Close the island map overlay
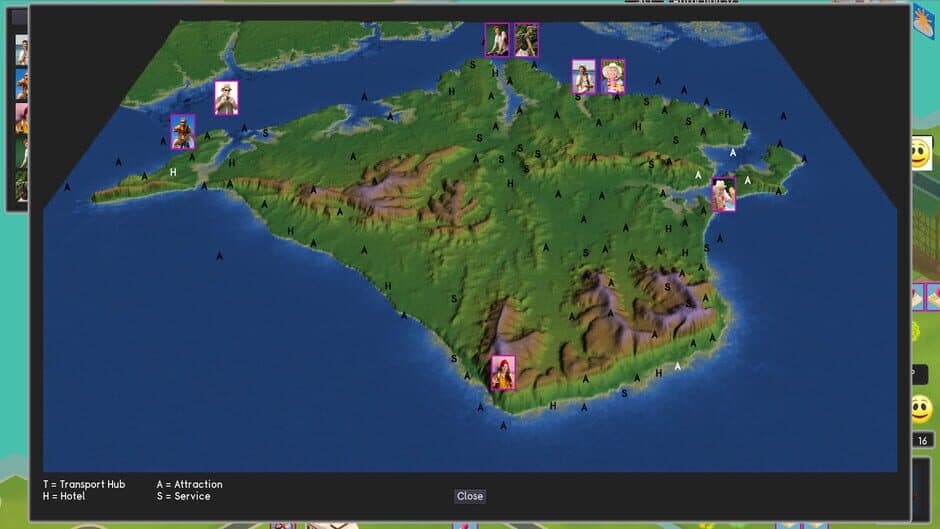The image size is (940, 529). (469, 496)
